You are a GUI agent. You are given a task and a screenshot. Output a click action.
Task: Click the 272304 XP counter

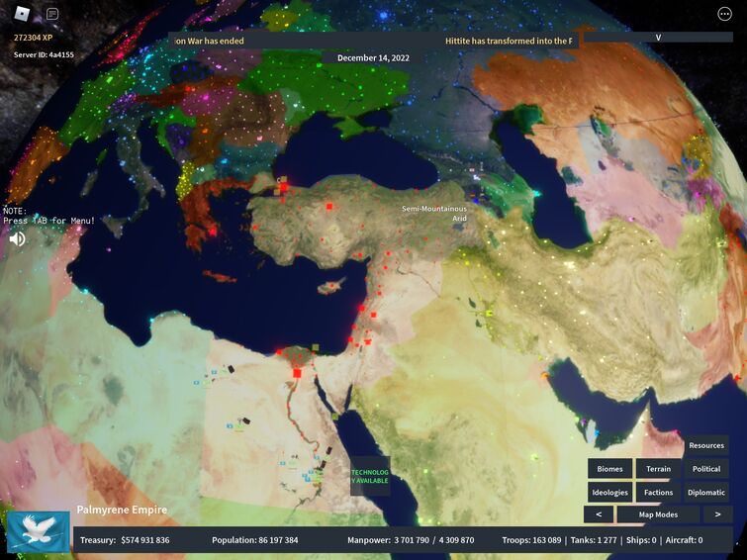(x=33, y=38)
